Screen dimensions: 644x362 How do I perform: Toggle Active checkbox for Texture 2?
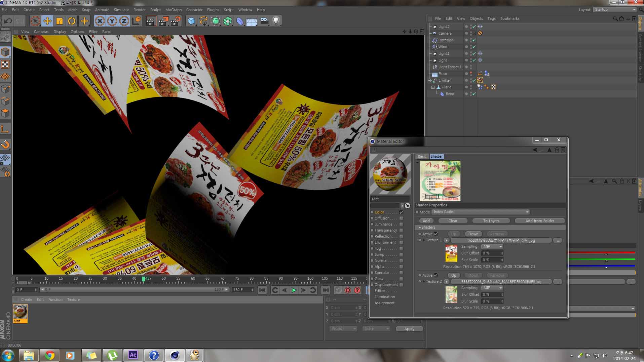coord(436,275)
